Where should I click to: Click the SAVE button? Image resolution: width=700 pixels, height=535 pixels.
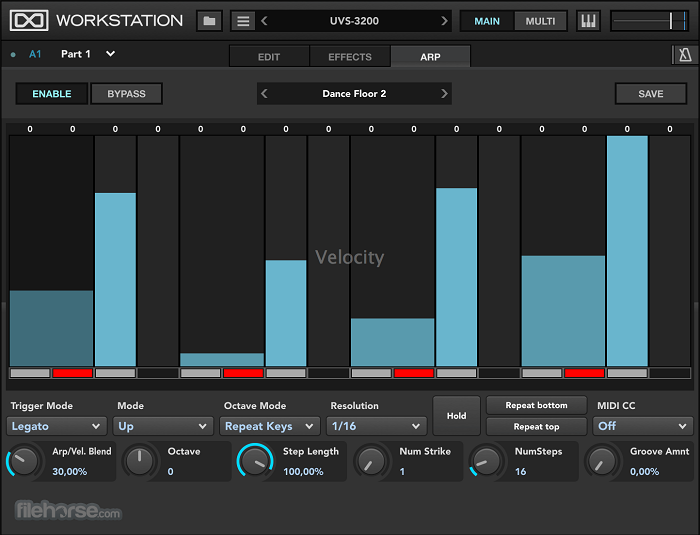pos(650,94)
